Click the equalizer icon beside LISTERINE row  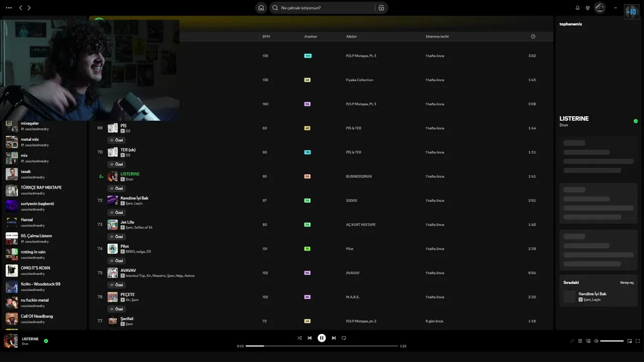click(101, 176)
